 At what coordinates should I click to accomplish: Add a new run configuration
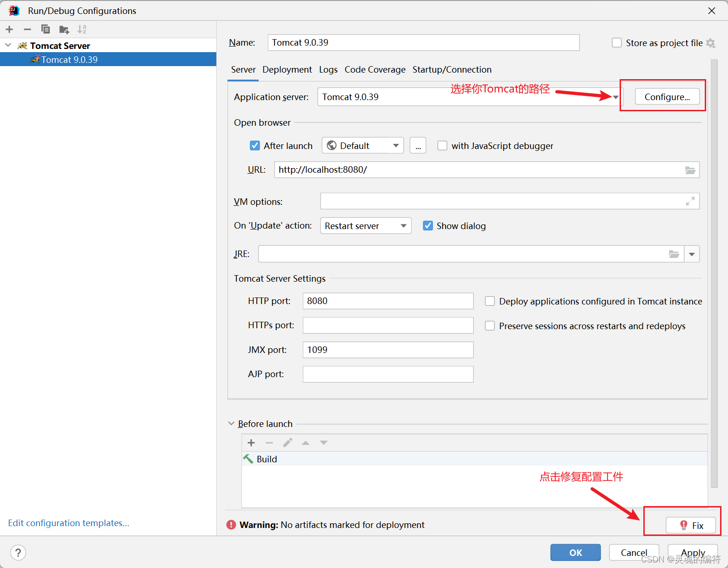coord(9,29)
